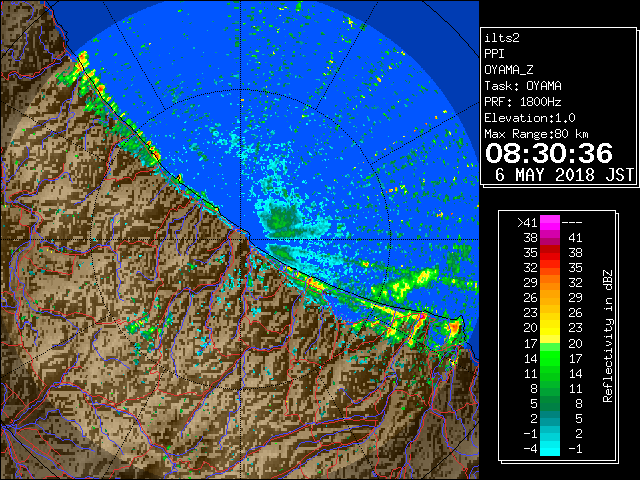Click the '-4' legend label
Screen dimensions: 640x480
click(x=530, y=449)
